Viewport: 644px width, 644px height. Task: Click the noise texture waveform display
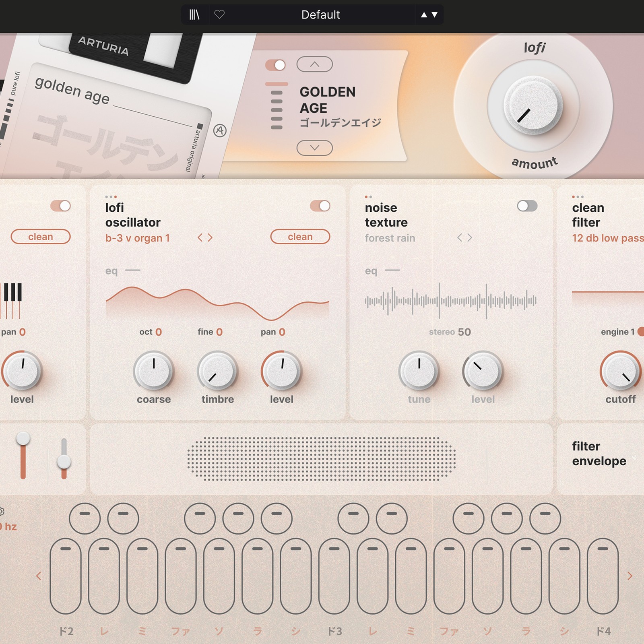[451, 301]
